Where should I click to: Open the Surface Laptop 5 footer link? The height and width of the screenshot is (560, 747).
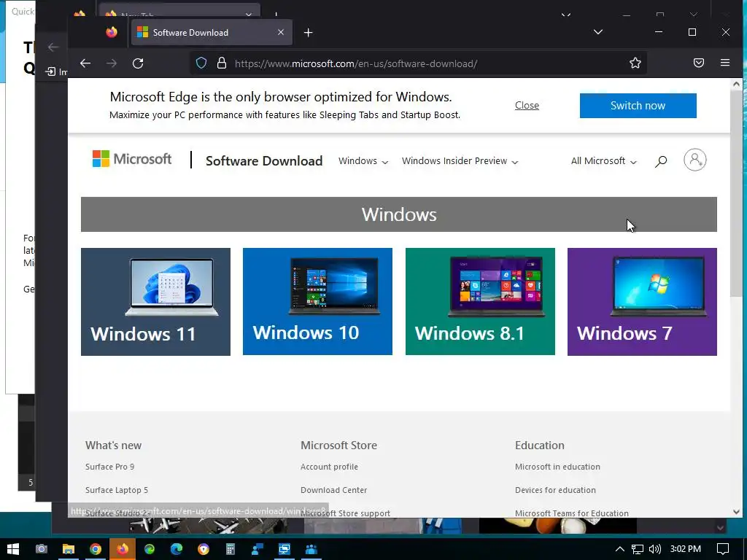pyautogui.click(x=117, y=490)
